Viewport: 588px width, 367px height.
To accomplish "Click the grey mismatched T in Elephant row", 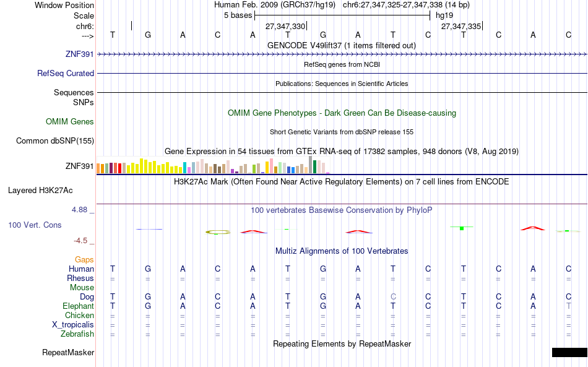I will 568,306.
